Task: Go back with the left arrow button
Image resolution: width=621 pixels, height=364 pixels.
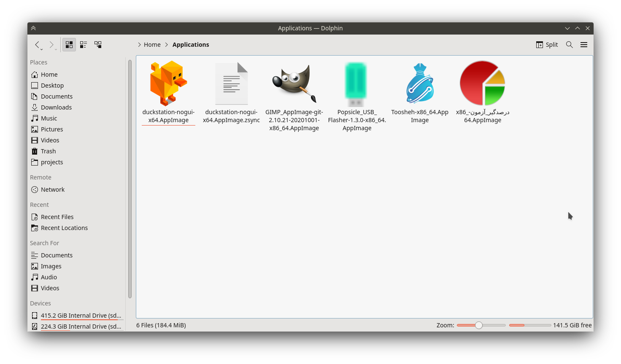Action: click(x=37, y=44)
